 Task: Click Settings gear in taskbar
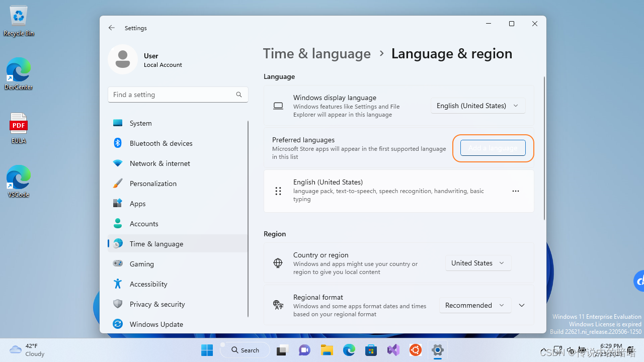coord(438,350)
